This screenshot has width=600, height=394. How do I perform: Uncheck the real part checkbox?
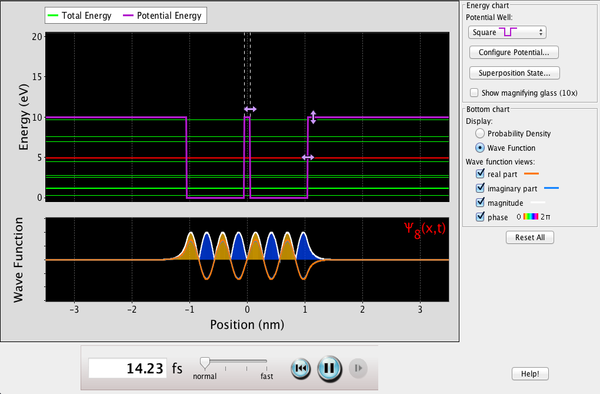tap(480, 174)
